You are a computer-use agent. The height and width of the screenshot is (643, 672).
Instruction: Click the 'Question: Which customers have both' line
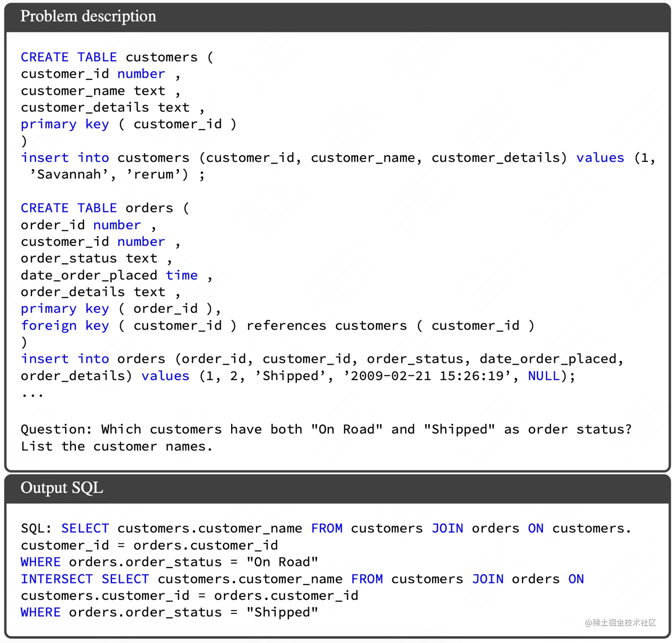point(326,430)
